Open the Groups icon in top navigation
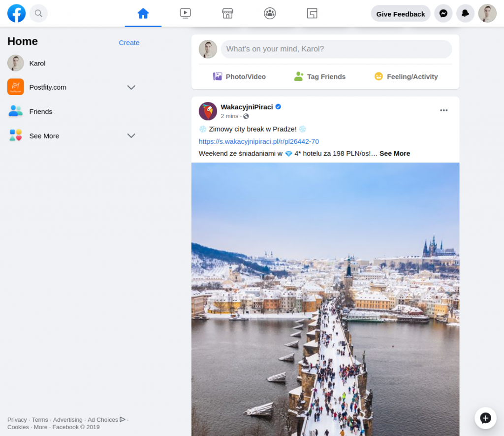 tap(270, 13)
